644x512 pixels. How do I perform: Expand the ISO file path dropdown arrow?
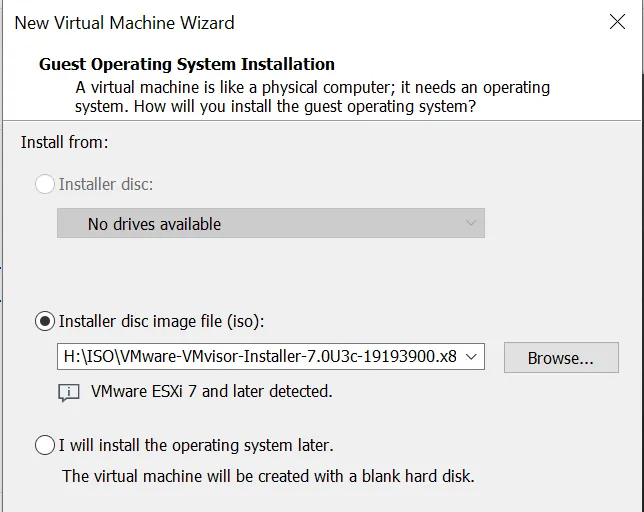tap(472, 356)
